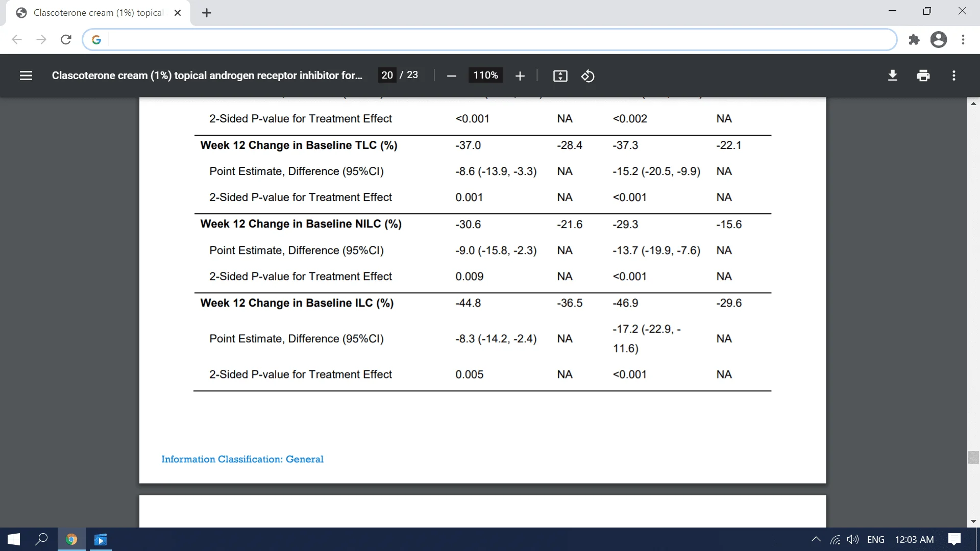Open the network status tray icon
Viewport: 980px width, 551px height.
[835, 539]
